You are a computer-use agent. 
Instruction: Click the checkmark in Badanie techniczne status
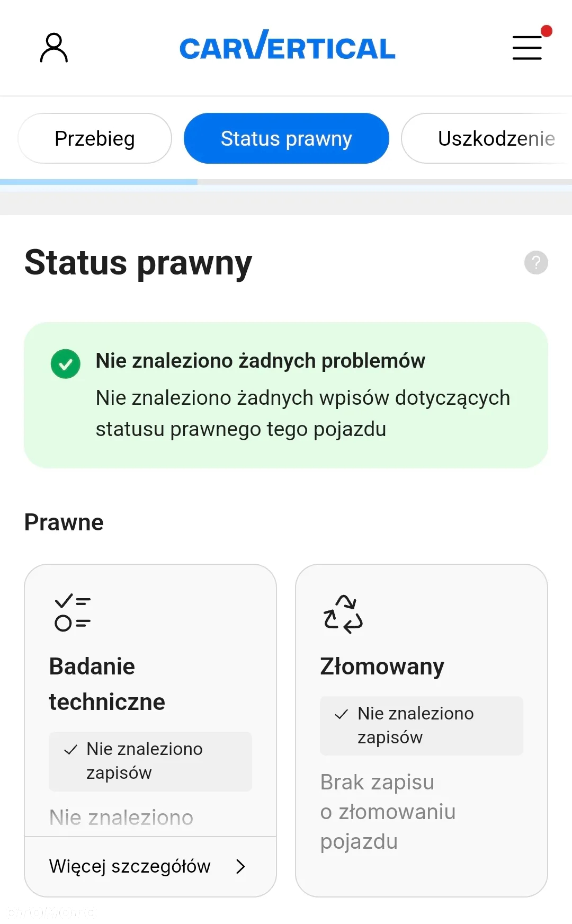click(x=70, y=750)
